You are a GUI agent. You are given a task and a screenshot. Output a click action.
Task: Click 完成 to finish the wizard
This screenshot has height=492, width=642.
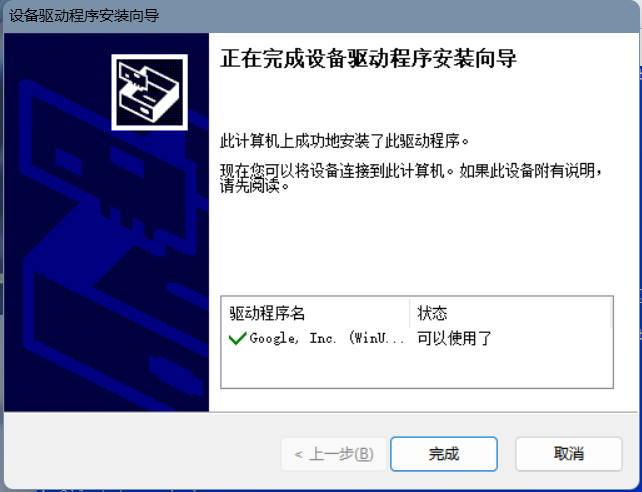pyautogui.click(x=444, y=454)
